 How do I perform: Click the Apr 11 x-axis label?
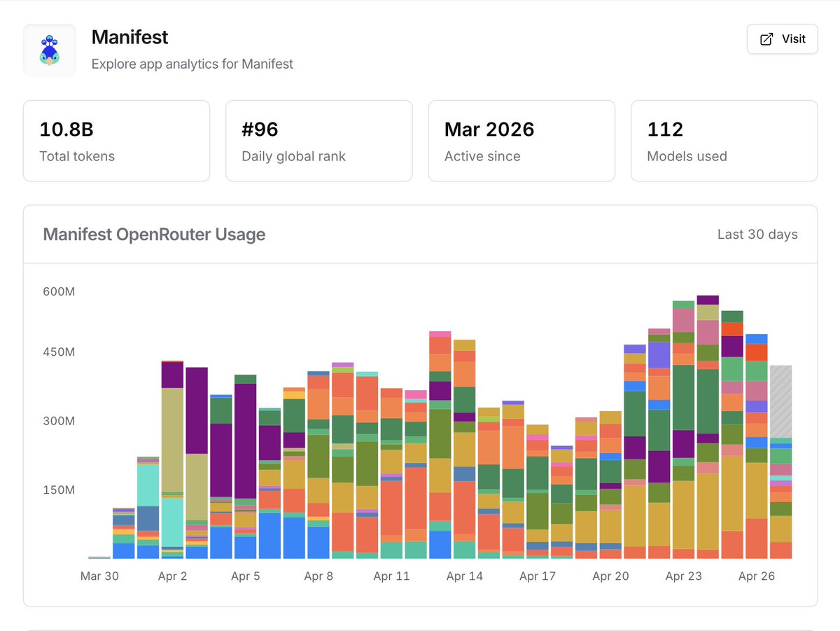(x=391, y=576)
